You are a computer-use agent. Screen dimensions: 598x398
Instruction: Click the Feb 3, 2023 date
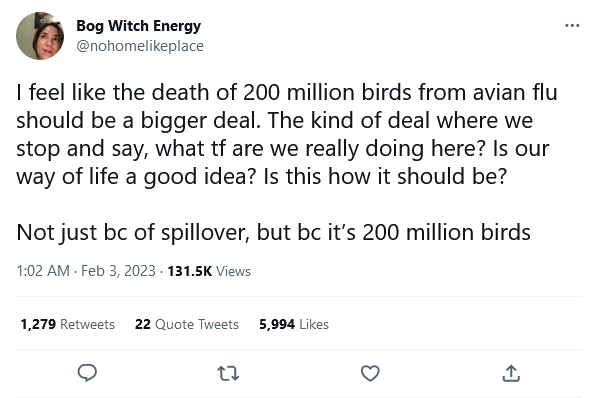pos(118,271)
